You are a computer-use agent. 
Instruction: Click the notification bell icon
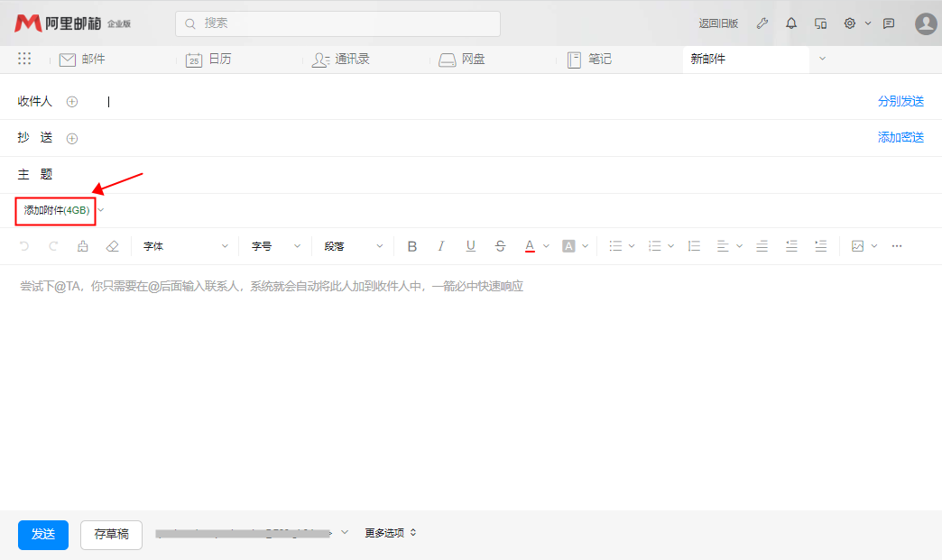[x=791, y=23]
